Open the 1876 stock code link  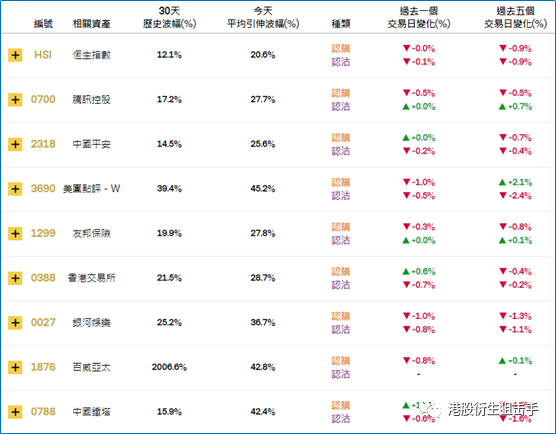pyautogui.click(x=43, y=367)
